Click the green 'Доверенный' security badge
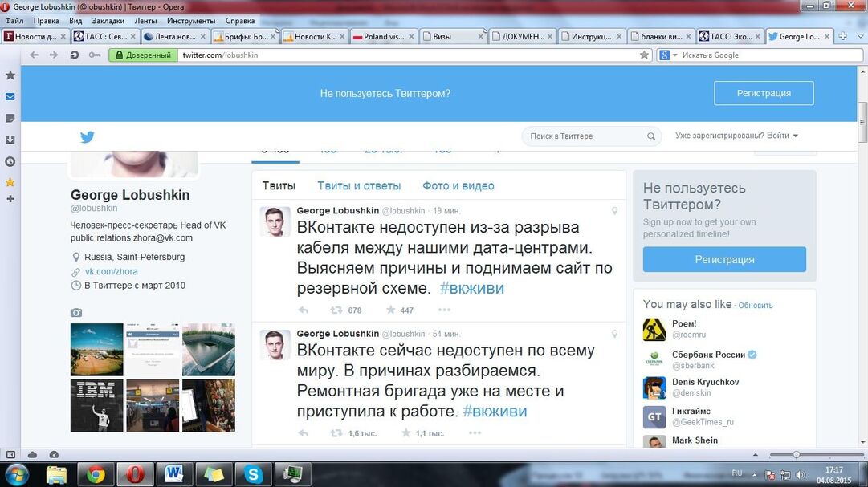868x487 pixels. [143, 55]
